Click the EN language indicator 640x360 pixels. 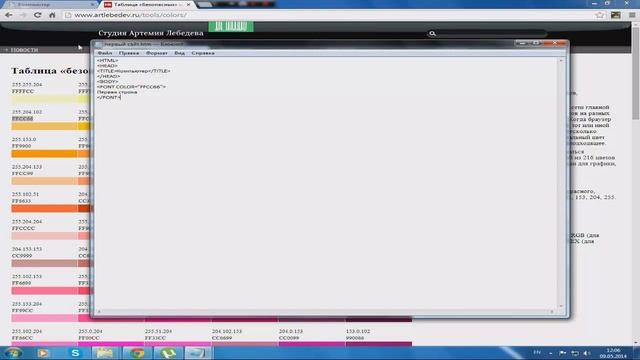[537, 353]
